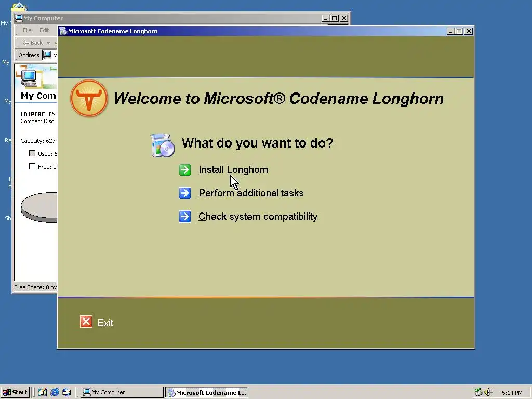532x399 pixels.
Task: Click the Safely Remove Hardware tray icon
Action: pos(478,392)
